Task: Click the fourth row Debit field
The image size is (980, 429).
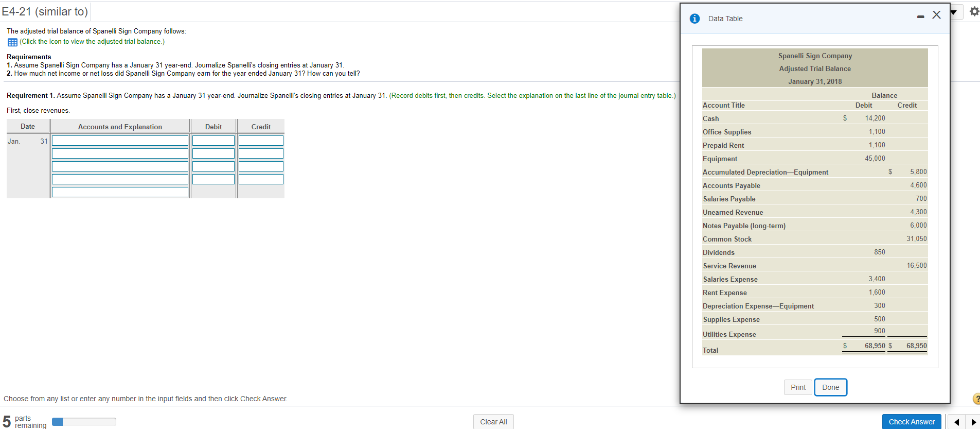Action: [x=213, y=179]
